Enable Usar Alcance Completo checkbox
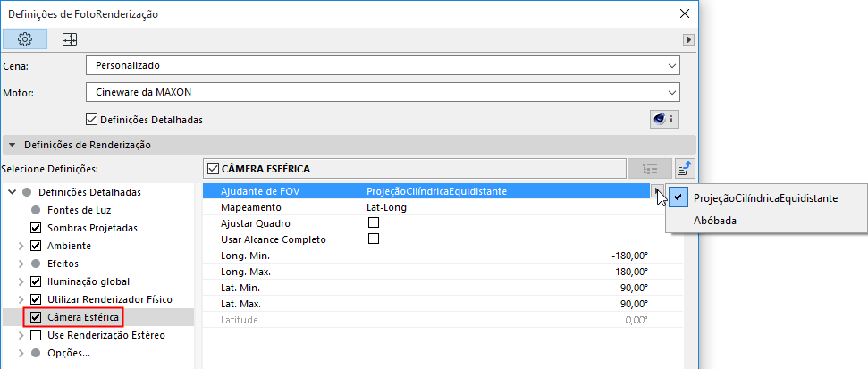Viewport: 868px width, 369px height. [x=374, y=239]
